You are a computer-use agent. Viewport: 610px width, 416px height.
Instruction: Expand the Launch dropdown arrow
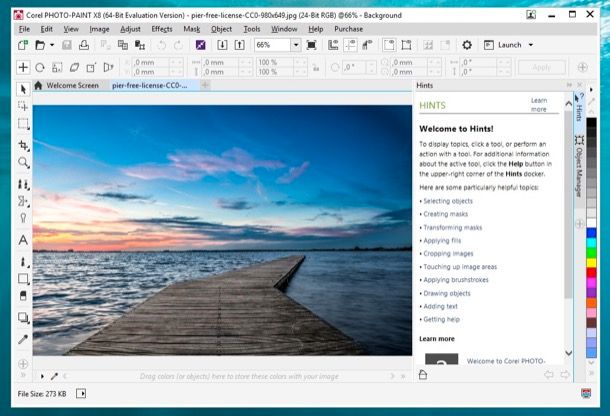[x=531, y=45]
